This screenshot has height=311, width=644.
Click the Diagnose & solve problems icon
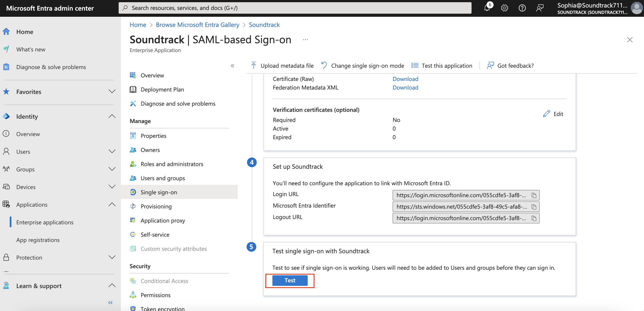tap(6, 67)
